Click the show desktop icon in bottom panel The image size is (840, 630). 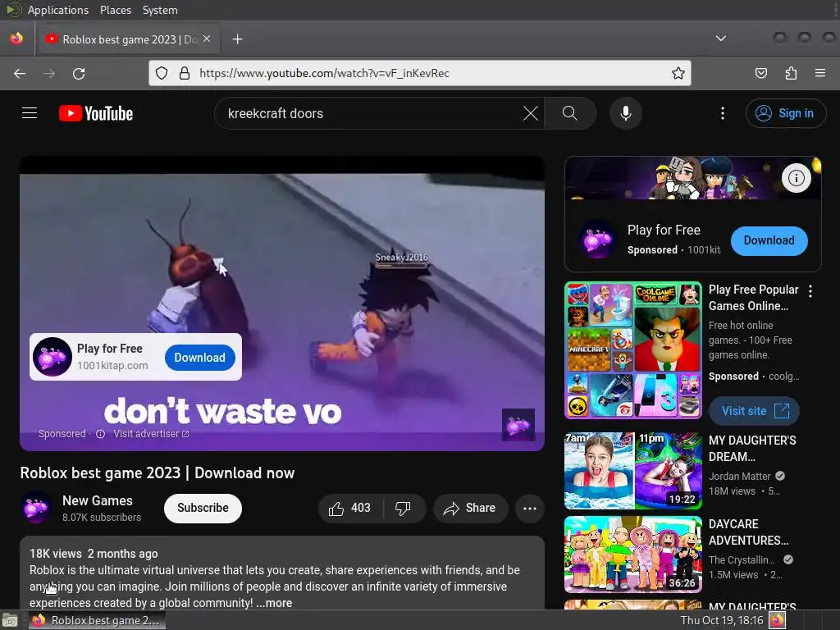[x=10, y=620]
